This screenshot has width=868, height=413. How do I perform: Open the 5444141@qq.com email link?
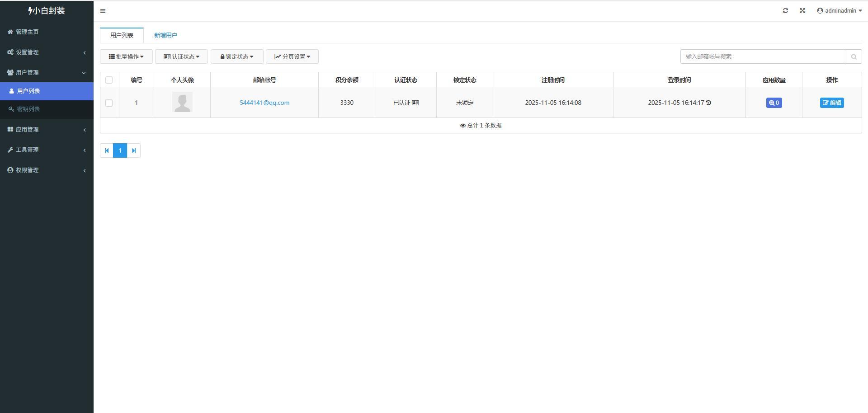click(264, 103)
